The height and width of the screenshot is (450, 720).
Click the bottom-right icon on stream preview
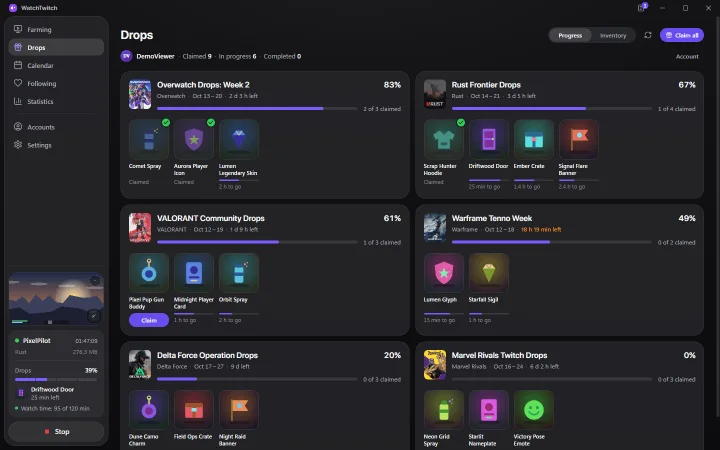coord(94,315)
